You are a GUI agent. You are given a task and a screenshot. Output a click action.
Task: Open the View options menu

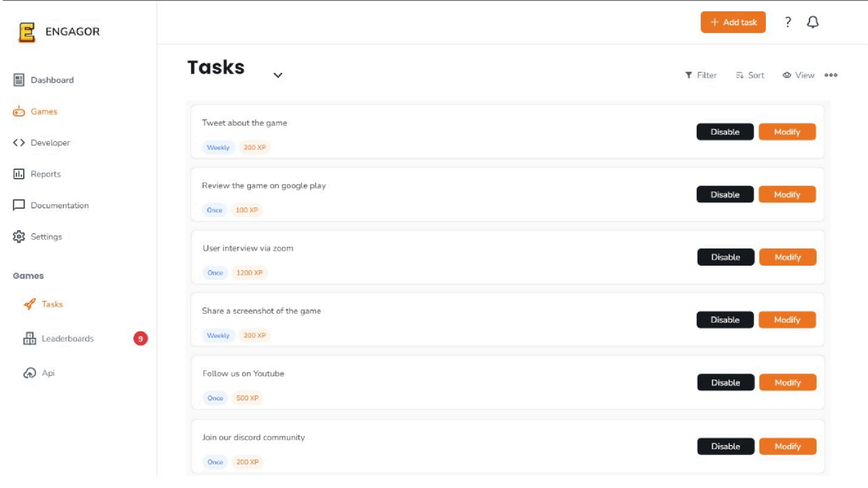click(x=799, y=75)
